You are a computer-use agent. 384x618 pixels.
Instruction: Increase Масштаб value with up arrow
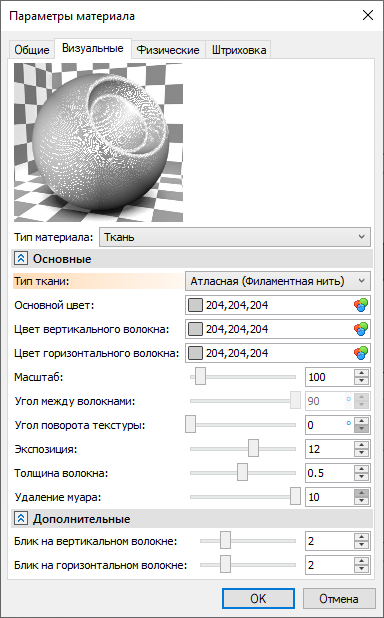pyautogui.click(x=361, y=373)
